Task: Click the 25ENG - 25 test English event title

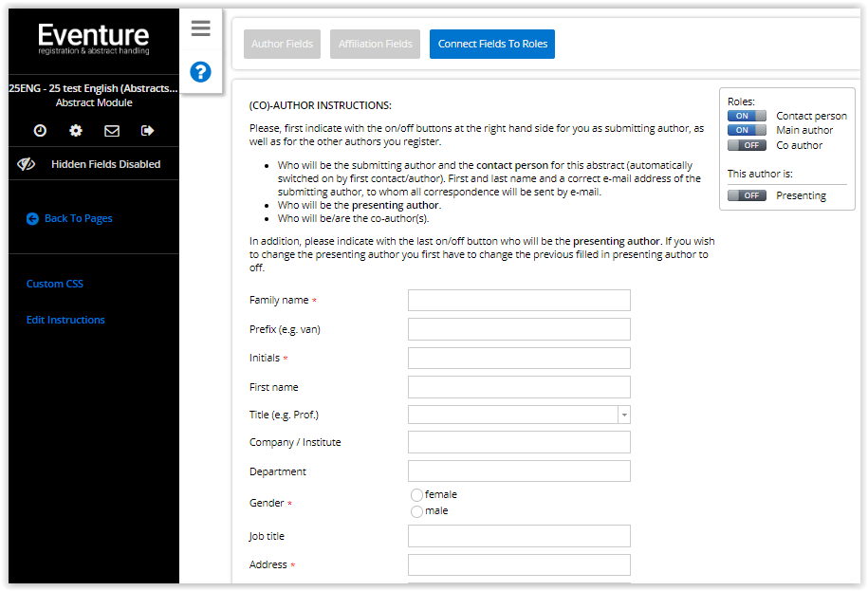Action: (93, 88)
